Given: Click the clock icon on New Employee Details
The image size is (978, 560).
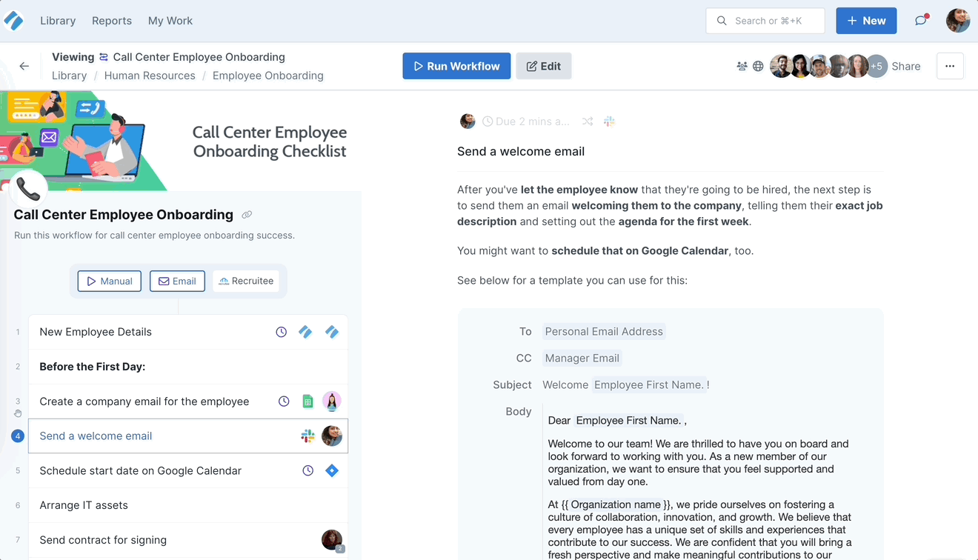Looking at the screenshot, I should click(x=282, y=332).
